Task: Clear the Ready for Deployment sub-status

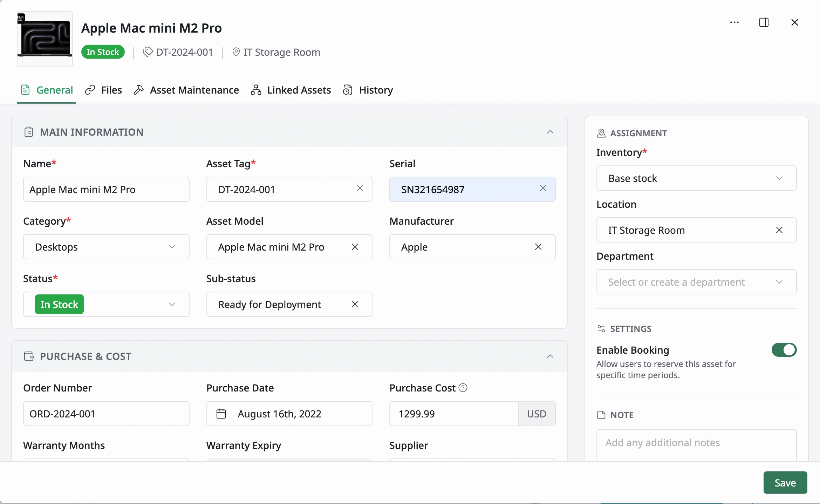Action: point(355,304)
